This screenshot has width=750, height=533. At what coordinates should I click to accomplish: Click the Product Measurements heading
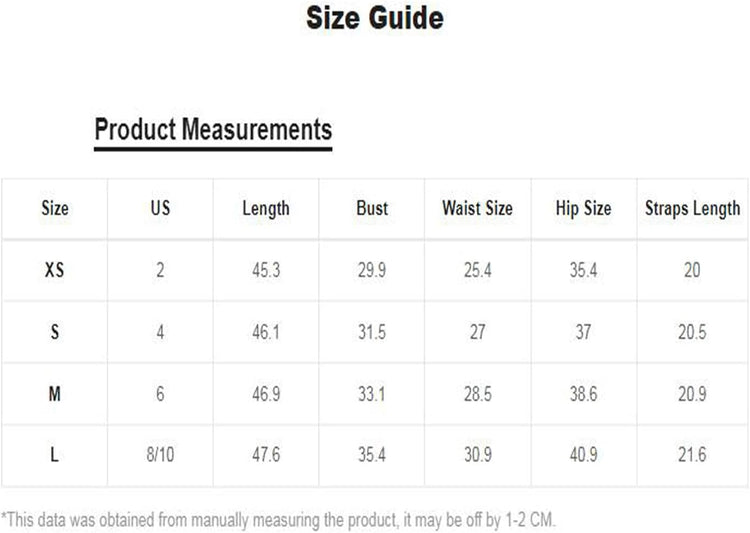coord(213,129)
